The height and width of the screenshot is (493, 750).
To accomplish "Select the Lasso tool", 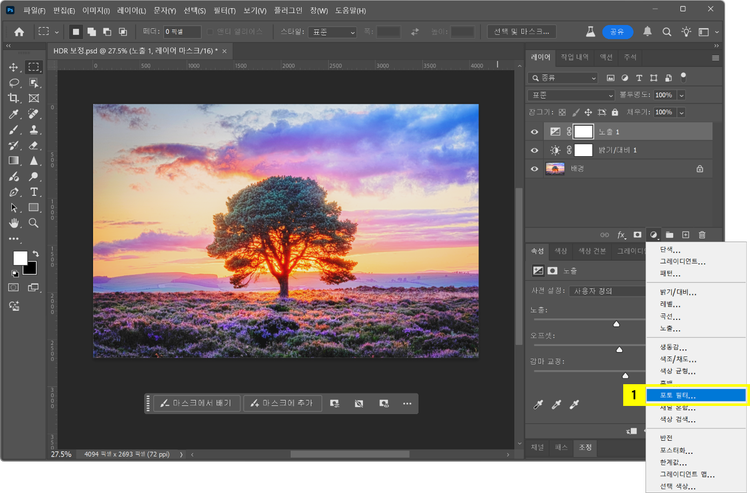I will pos(14,83).
